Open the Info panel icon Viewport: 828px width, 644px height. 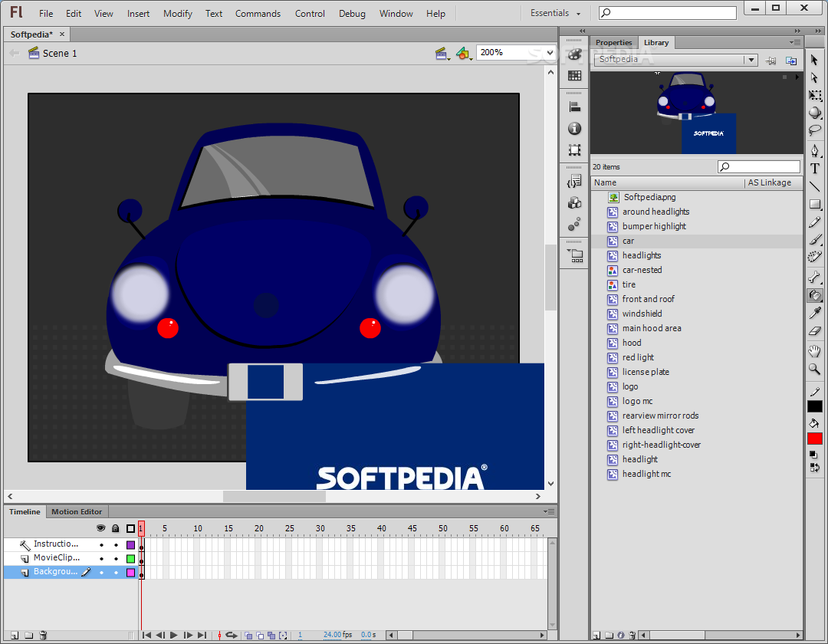pyautogui.click(x=574, y=129)
